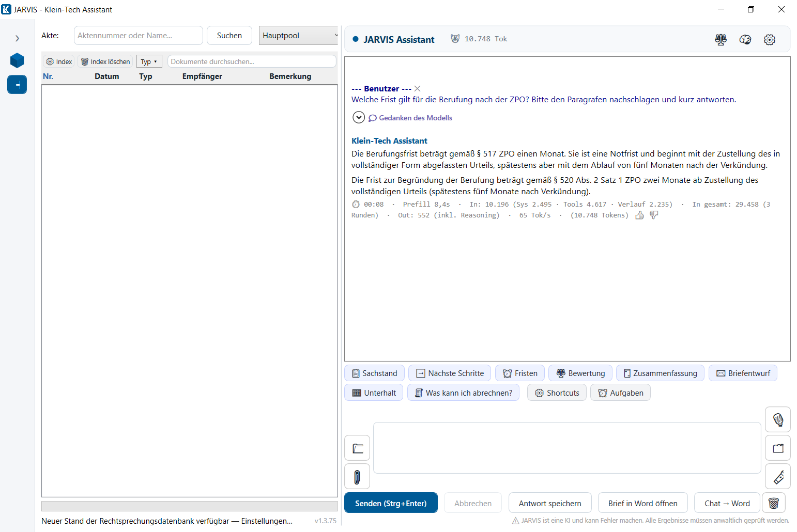
Task: Give thumbs down on the answer
Action: [654, 215]
